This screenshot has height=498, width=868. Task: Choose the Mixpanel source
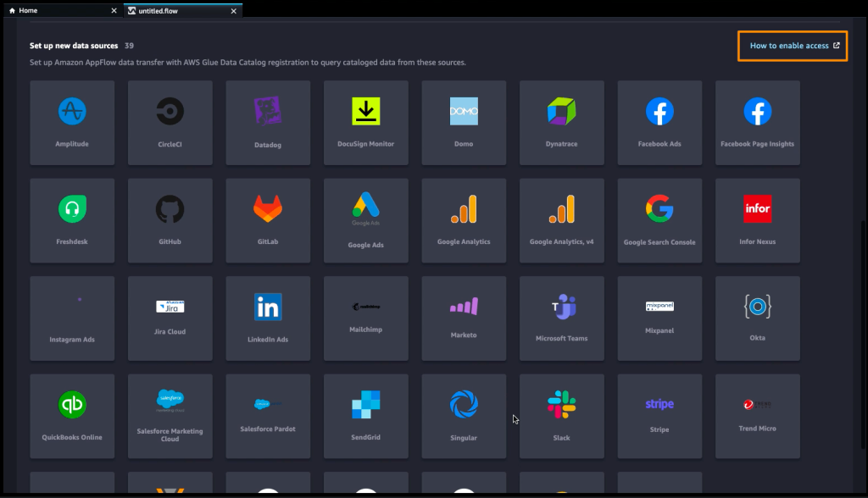[x=659, y=318]
